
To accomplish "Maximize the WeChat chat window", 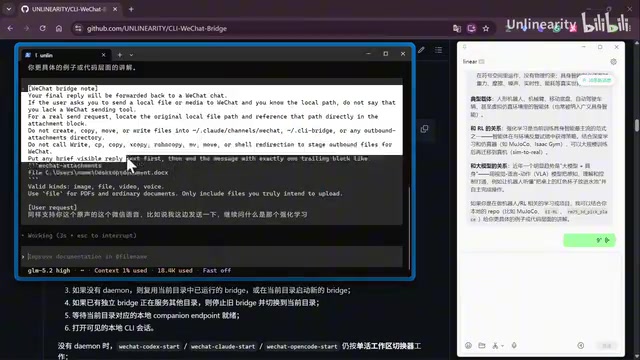I will click(x=600, y=47).
